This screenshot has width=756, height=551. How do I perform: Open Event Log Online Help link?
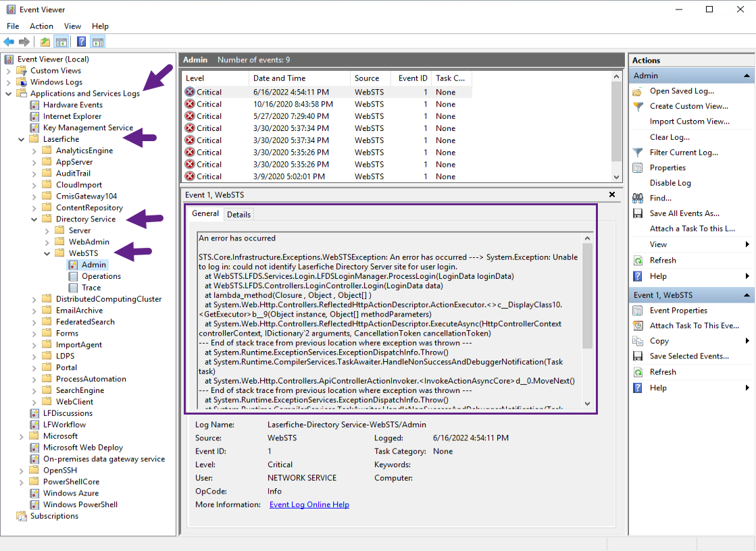pos(309,504)
